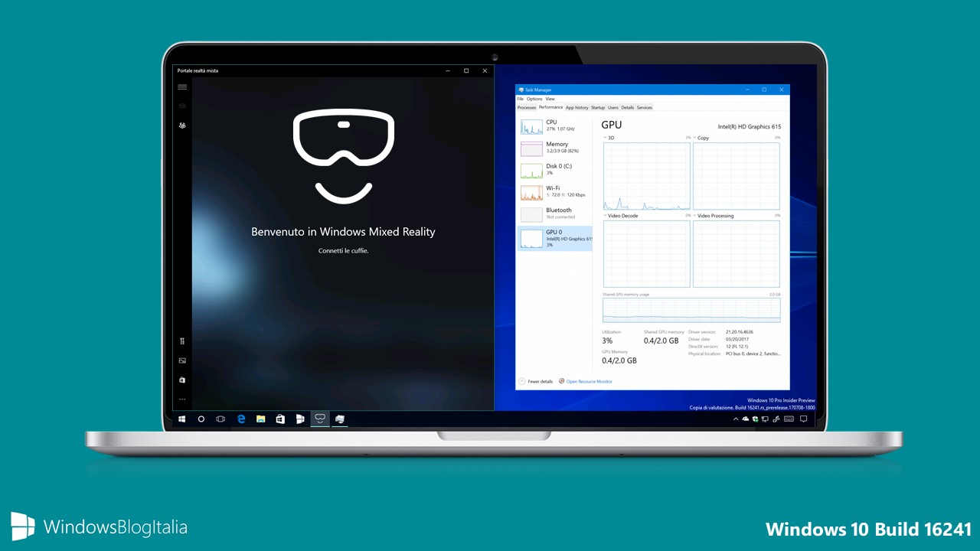The image size is (980, 551).
Task: Select Memory in the performance list
Action: pos(555,148)
